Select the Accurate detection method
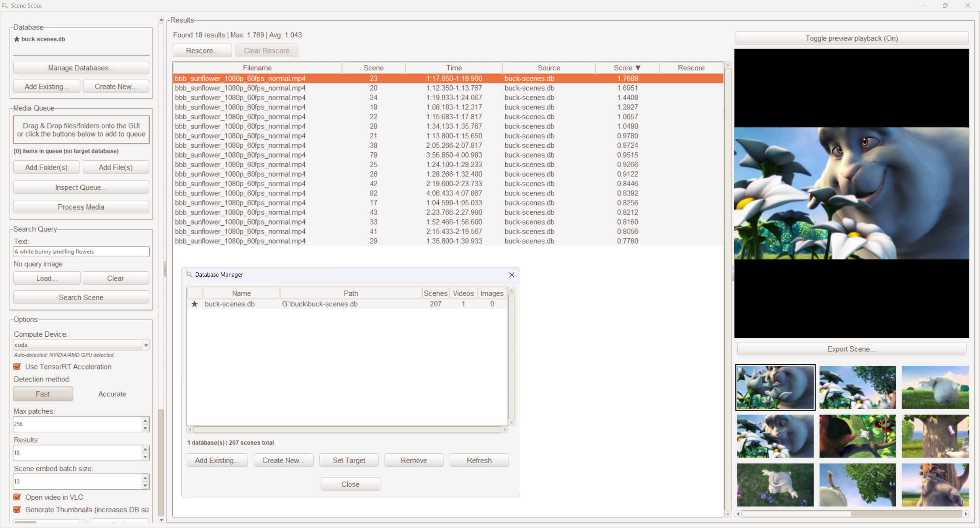 112,394
